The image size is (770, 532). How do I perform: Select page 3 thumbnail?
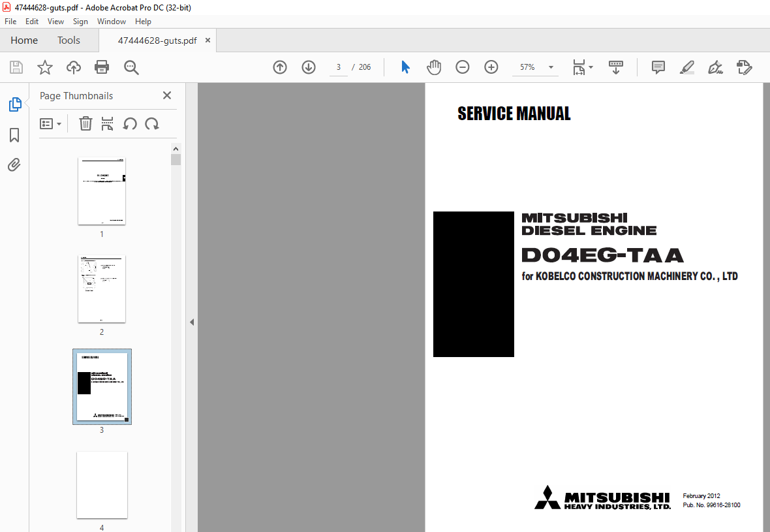coord(102,386)
